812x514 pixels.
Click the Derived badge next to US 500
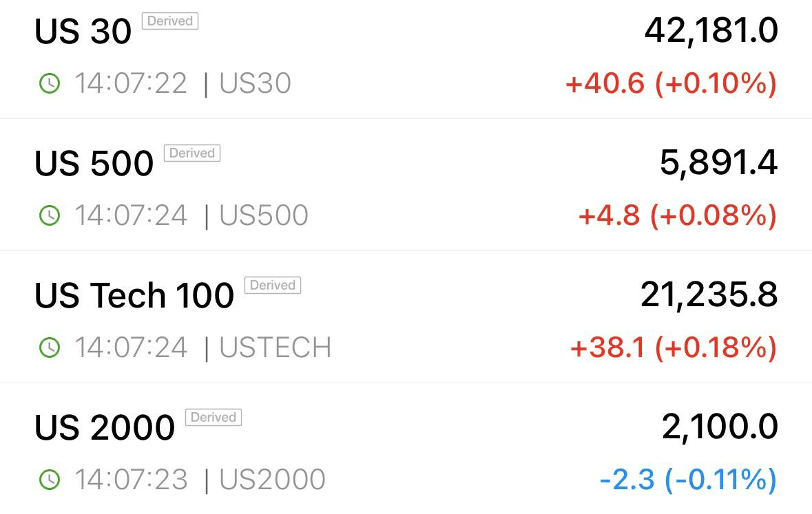pos(192,153)
